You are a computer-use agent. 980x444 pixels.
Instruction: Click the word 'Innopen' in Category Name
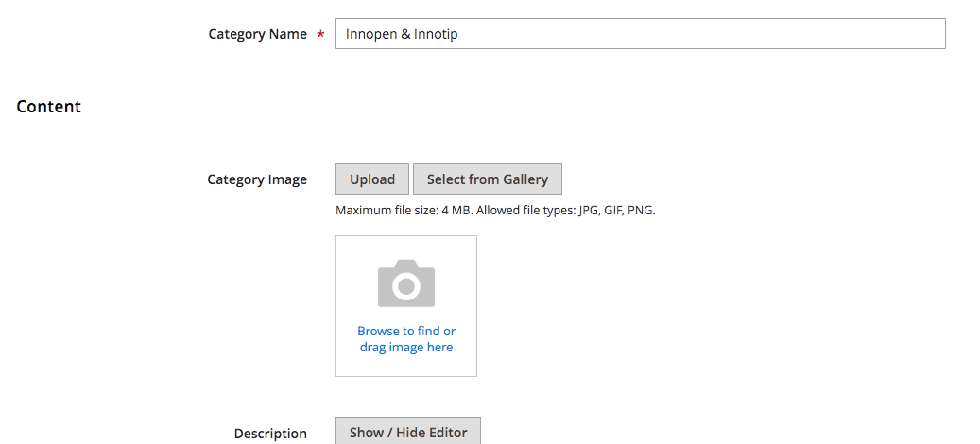(x=370, y=34)
